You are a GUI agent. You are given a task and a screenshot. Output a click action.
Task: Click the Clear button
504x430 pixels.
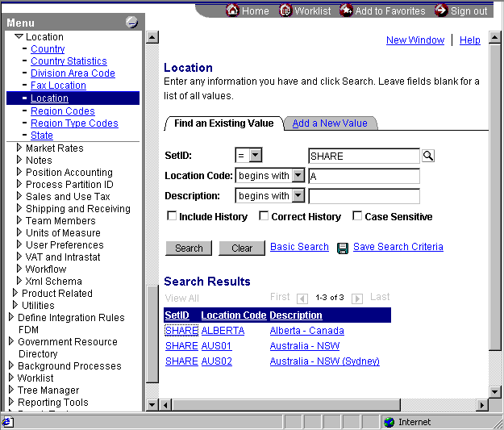pos(242,248)
